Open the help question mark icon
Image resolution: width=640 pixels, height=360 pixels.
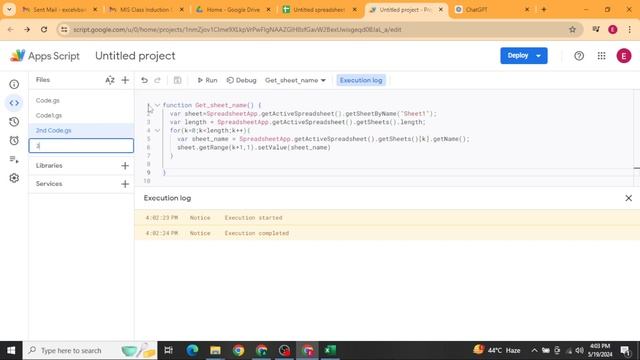[x=579, y=56]
